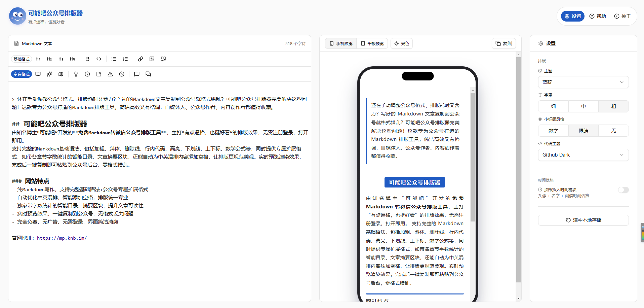This screenshot has height=308, width=644.
Task: Choose 眼睛 subheading style
Action: pyautogui.click(x=583, y=131)
